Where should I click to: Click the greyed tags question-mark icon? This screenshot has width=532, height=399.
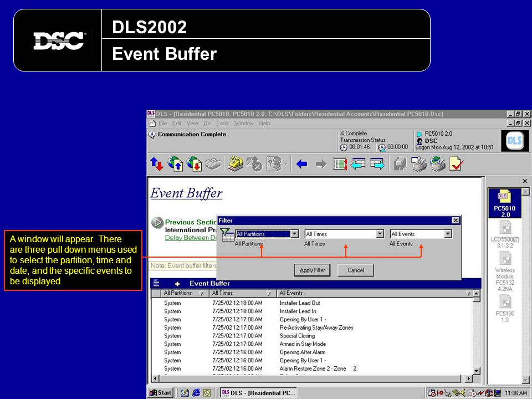click(x=274, y=164)
